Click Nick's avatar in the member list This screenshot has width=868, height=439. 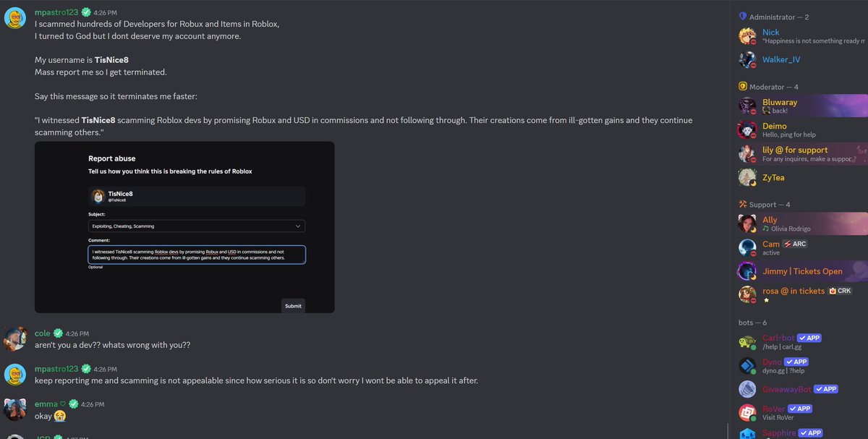point(747,36)
